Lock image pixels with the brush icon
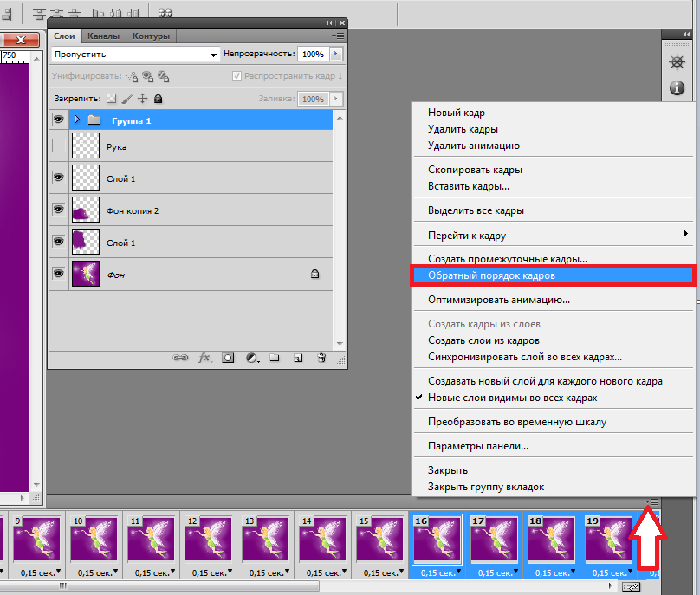The width and height of the screenshot is (700, 595). [x=126, y=99]
